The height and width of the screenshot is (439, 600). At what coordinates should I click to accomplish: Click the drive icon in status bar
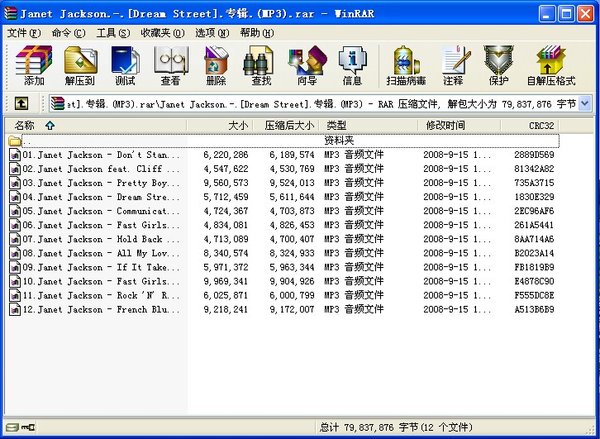point(12,426)
